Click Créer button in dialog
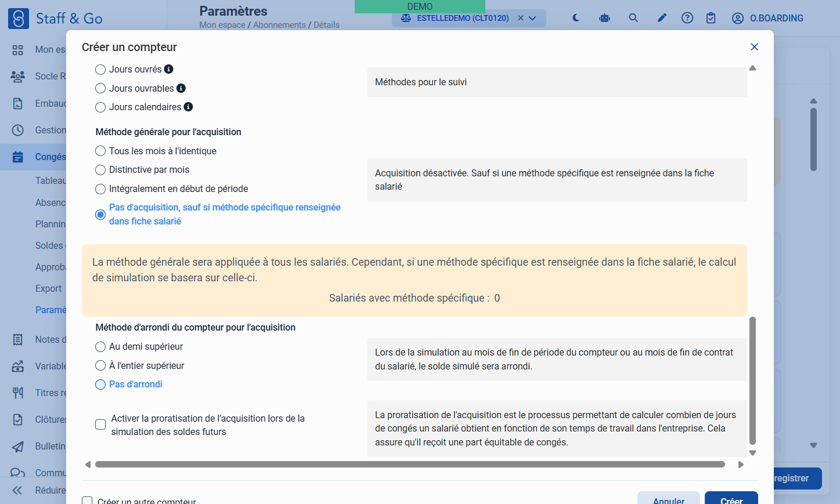840x504 pixels. tap(731, 498)
